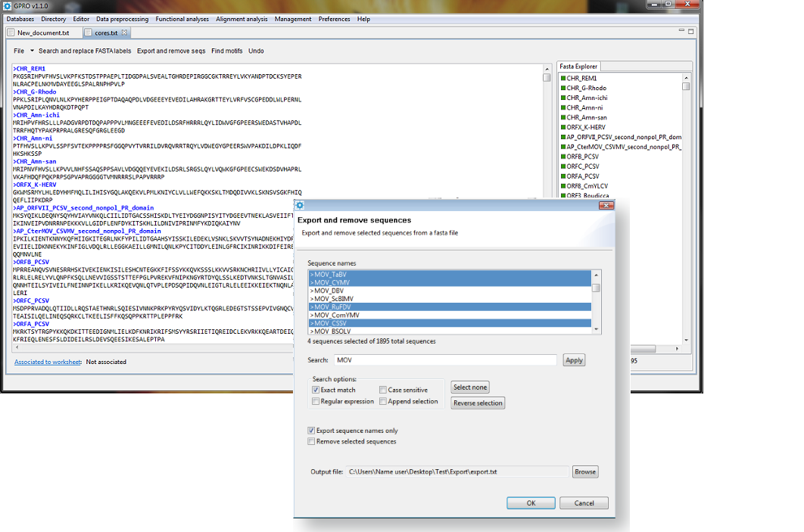The width and height of the screenshot is (804, 532).
Task: Click the green square next to ORFX_K-HERV
Action: [563, 127]
